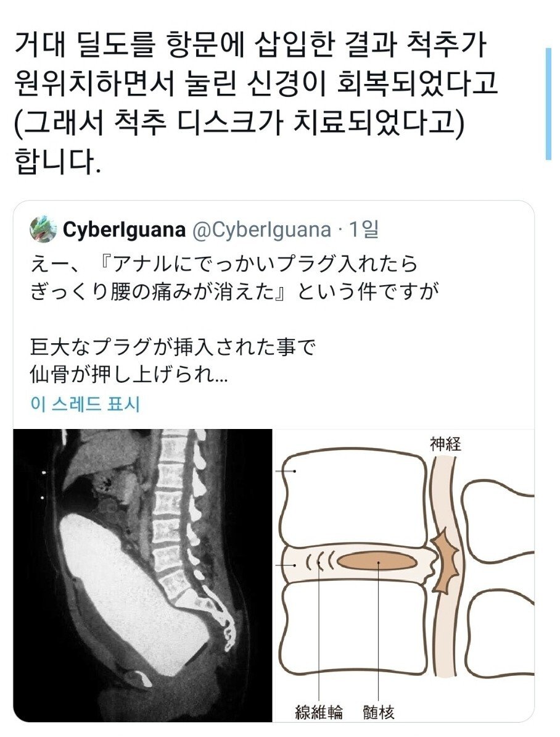Click the blue scrollbar indicator
The width and height of the screenshot is (560, 737).
click(x=548, y=104)
